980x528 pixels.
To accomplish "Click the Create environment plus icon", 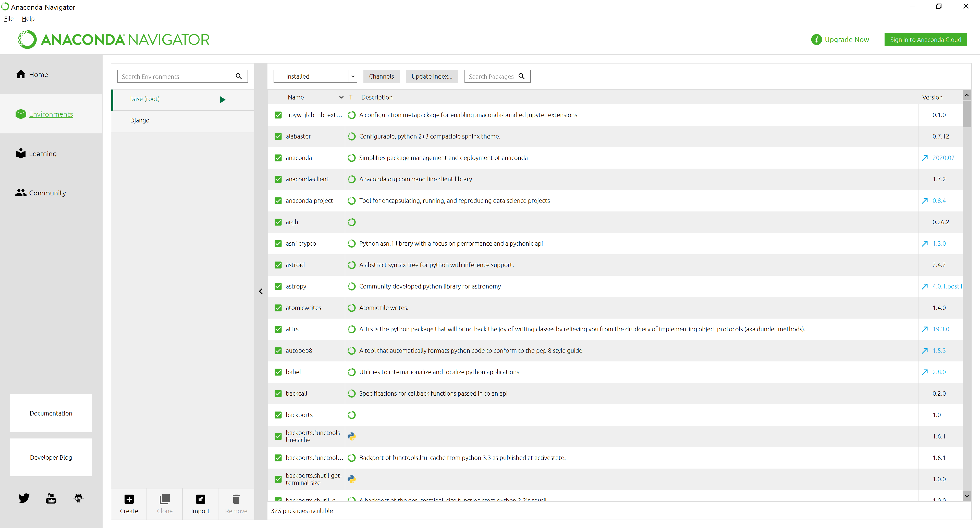I will (129, 499).
